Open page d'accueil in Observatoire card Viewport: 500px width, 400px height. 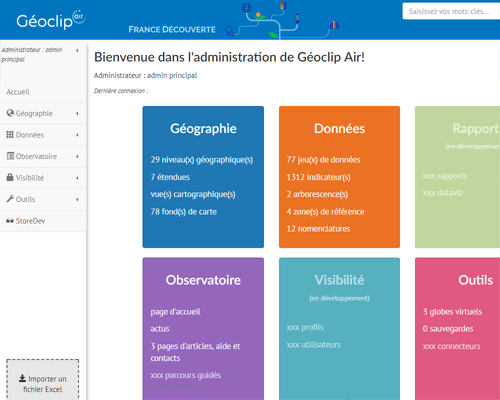175,312
